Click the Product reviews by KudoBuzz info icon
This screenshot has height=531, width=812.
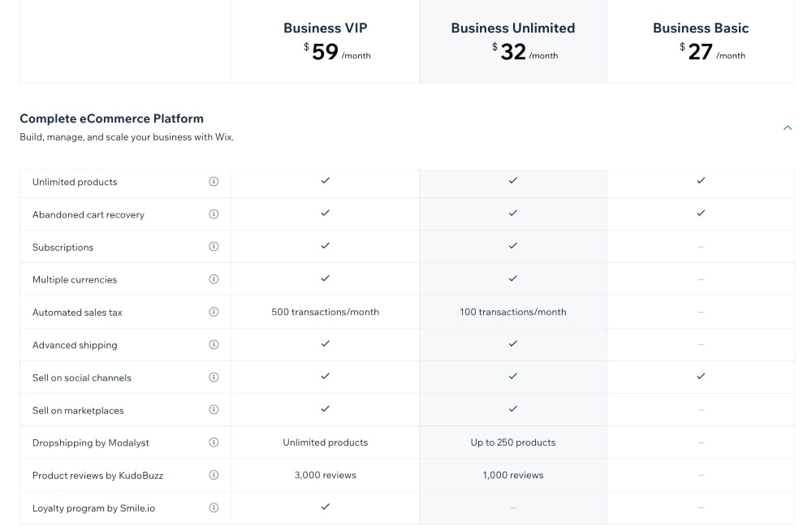(x=214, y=475)
